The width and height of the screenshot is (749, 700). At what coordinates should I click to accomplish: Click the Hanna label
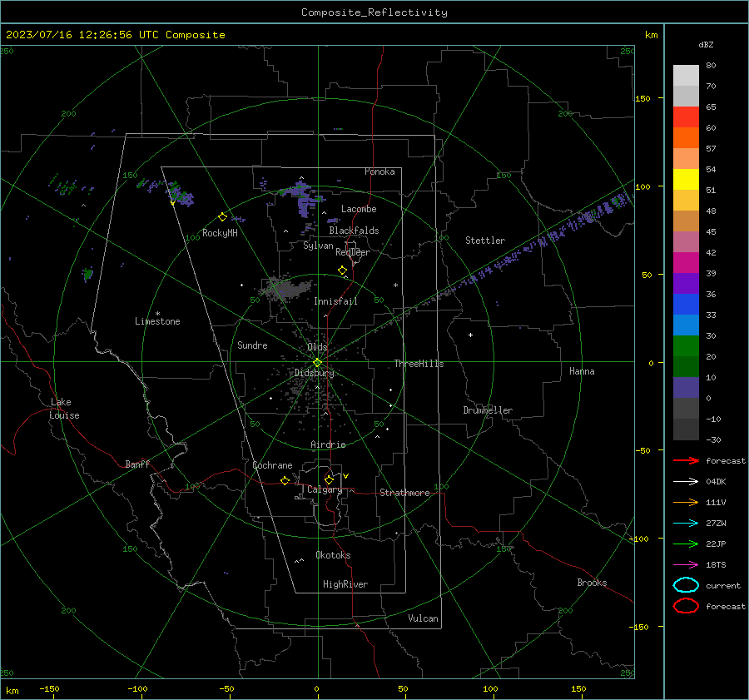click(582, 371)
